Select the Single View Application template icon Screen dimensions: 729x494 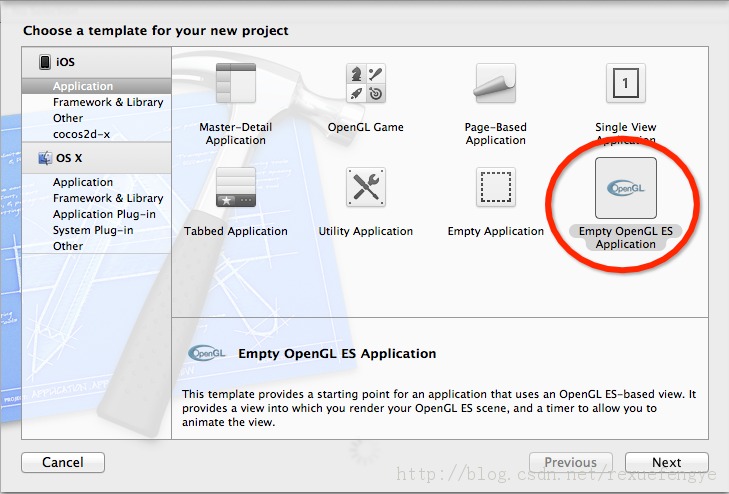click(626, 83)
